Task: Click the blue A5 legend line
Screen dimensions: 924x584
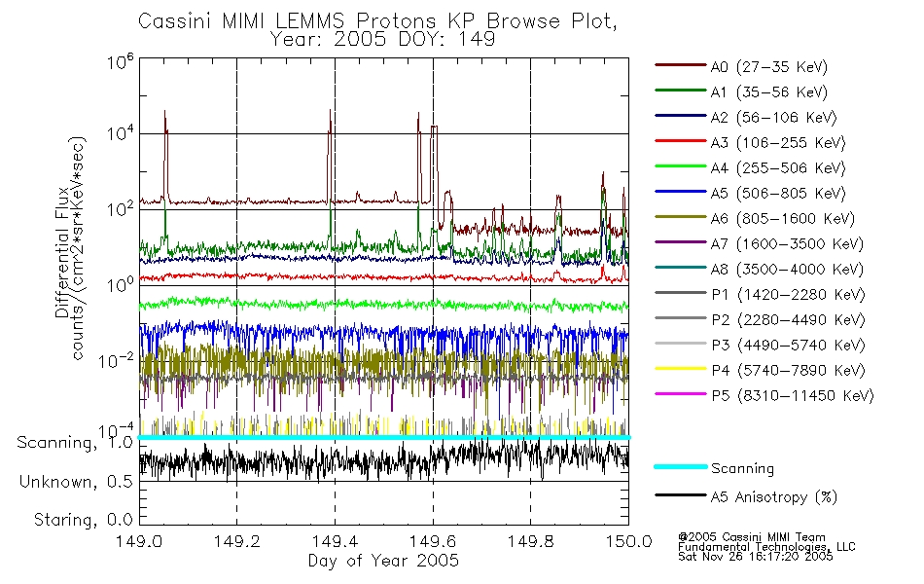Action: pyautogui.click(x=681, y=192)
